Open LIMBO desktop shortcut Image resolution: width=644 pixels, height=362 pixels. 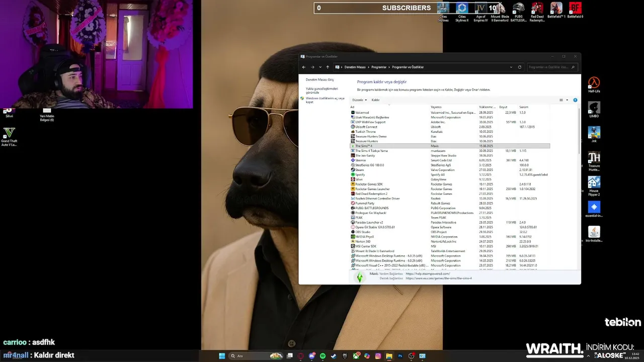click(594, 110)
